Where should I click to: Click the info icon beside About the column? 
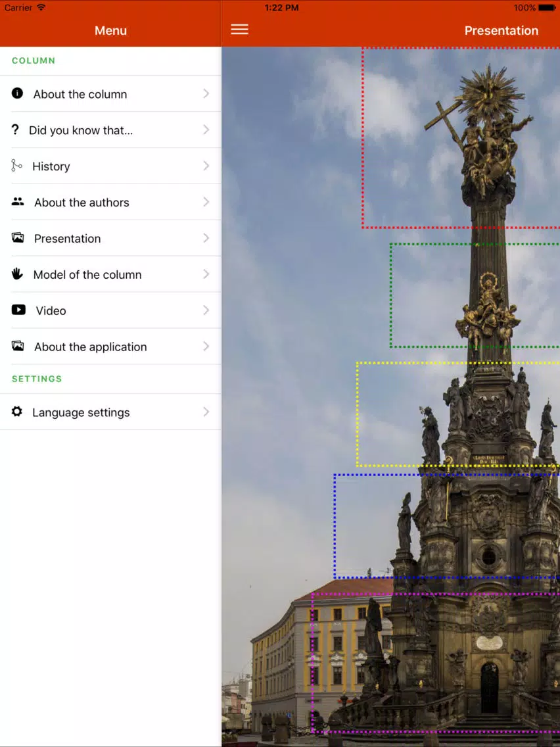[17, 93]
